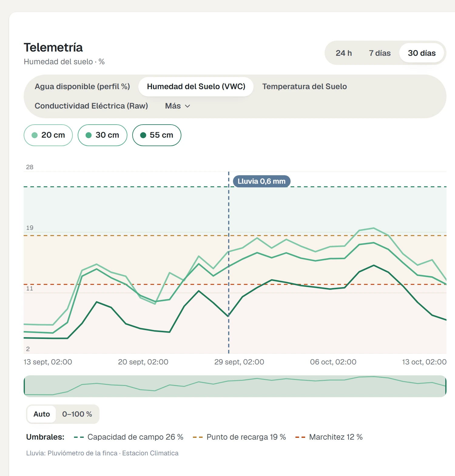The width and height of the screenshot is (455, 476).
Task: Click the 06 oct, 02:00 axis label
Action: (333, 362)
